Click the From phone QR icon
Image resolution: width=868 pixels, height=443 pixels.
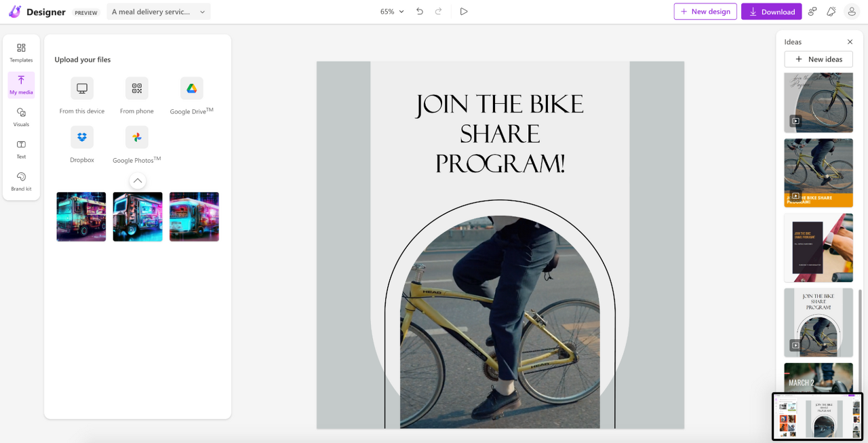(137, 88)
